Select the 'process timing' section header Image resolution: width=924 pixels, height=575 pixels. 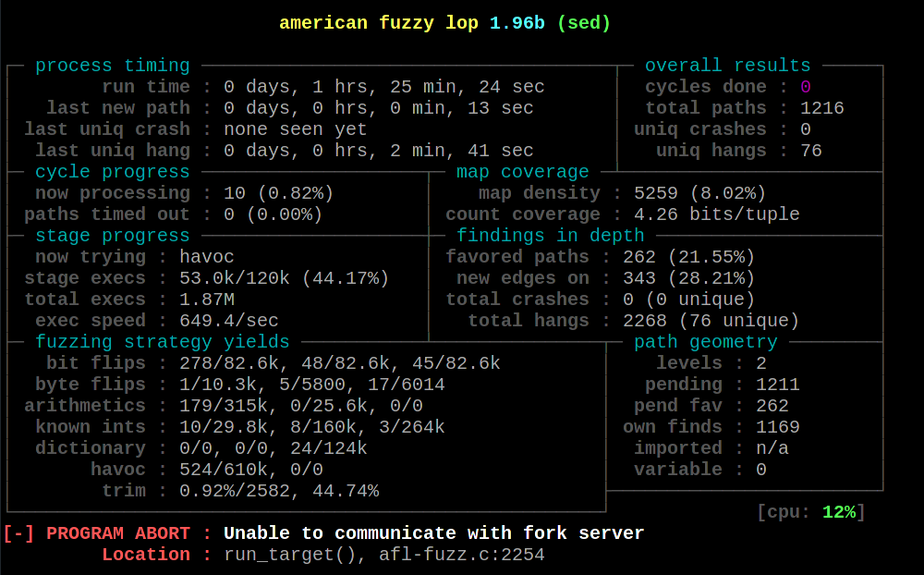(x=113, y=66)
